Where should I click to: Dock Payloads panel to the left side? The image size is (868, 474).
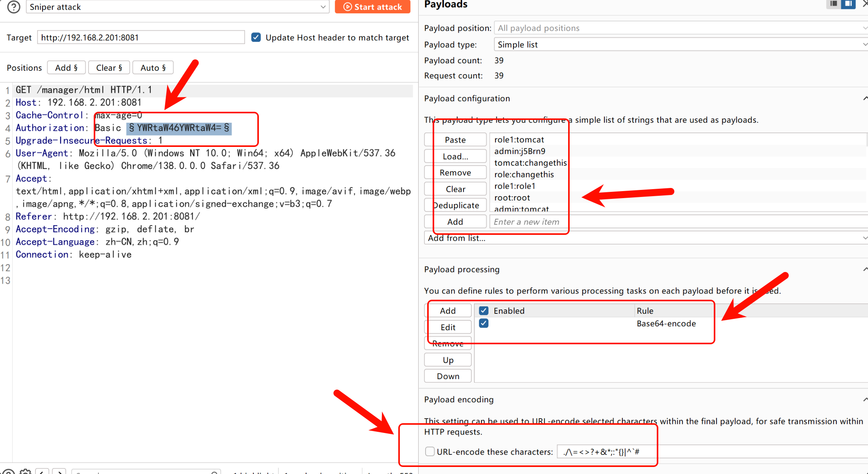pyautogui.click(x=833, y=4)
